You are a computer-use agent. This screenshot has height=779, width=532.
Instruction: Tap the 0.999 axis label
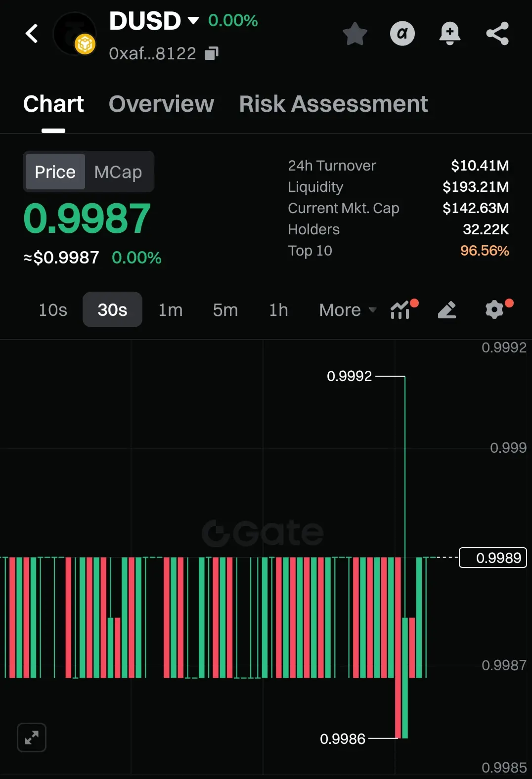point(508,448)
